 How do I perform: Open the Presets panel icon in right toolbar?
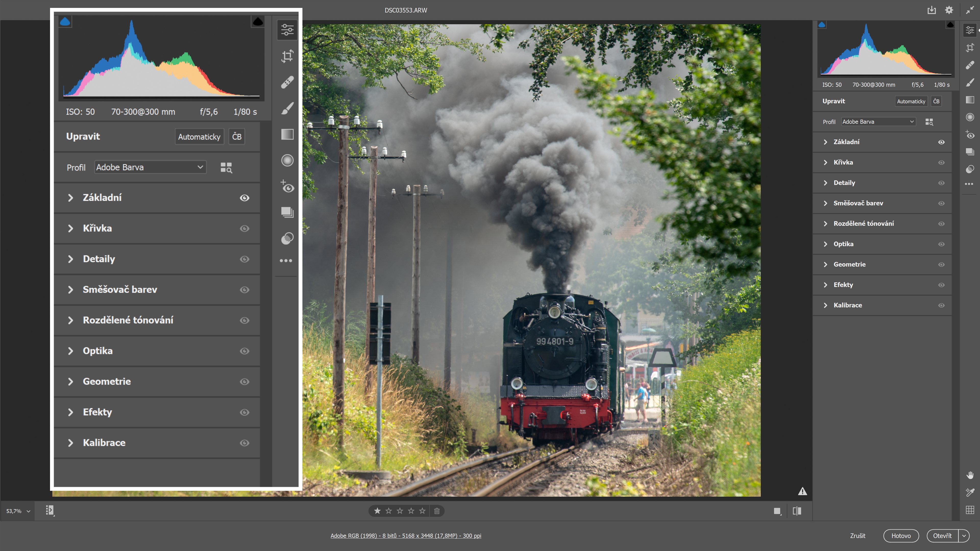[x=970, y=169]
